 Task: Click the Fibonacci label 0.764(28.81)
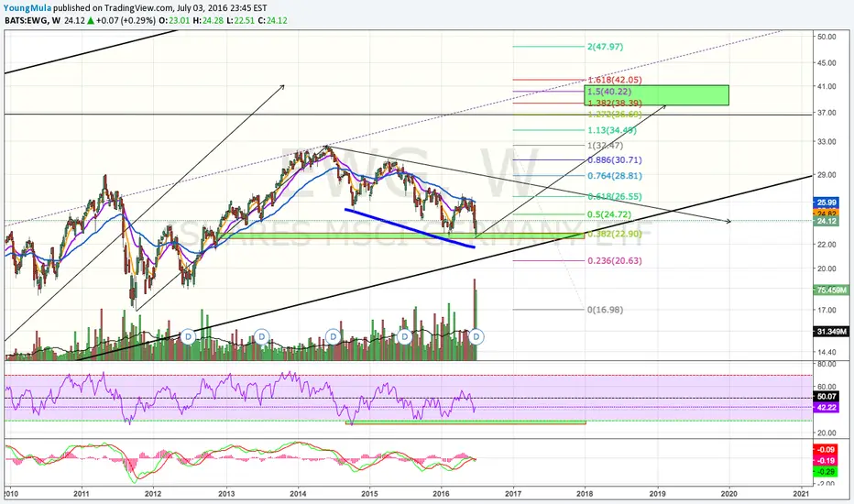[615, 176]
